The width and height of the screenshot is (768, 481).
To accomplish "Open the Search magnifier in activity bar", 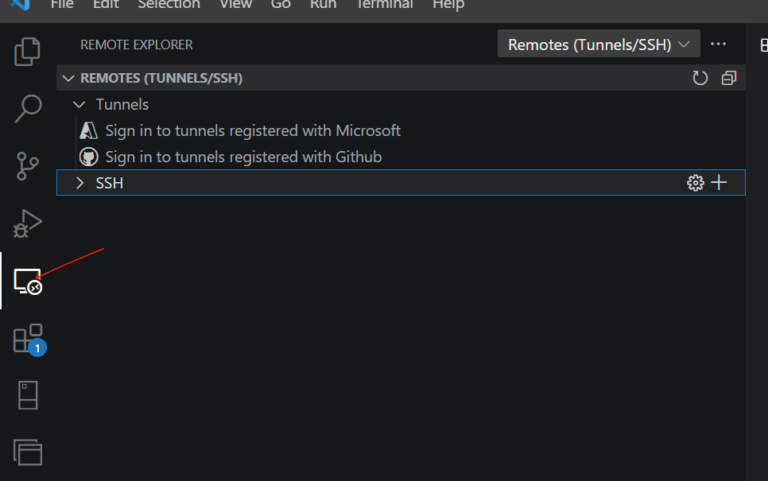I will pos(28,108).
